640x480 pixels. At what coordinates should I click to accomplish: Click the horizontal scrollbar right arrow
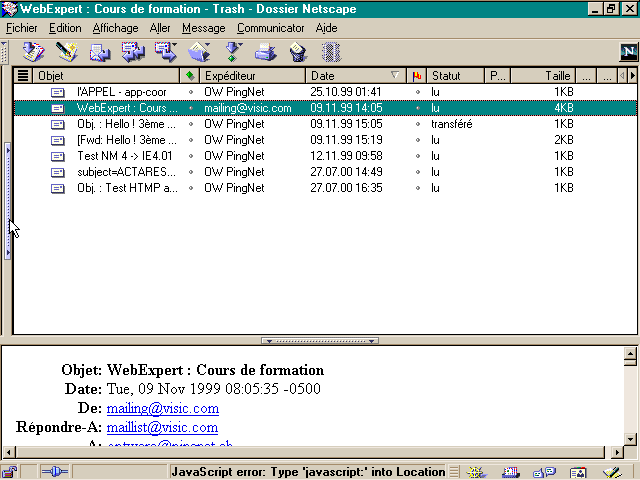click(617, 452)
